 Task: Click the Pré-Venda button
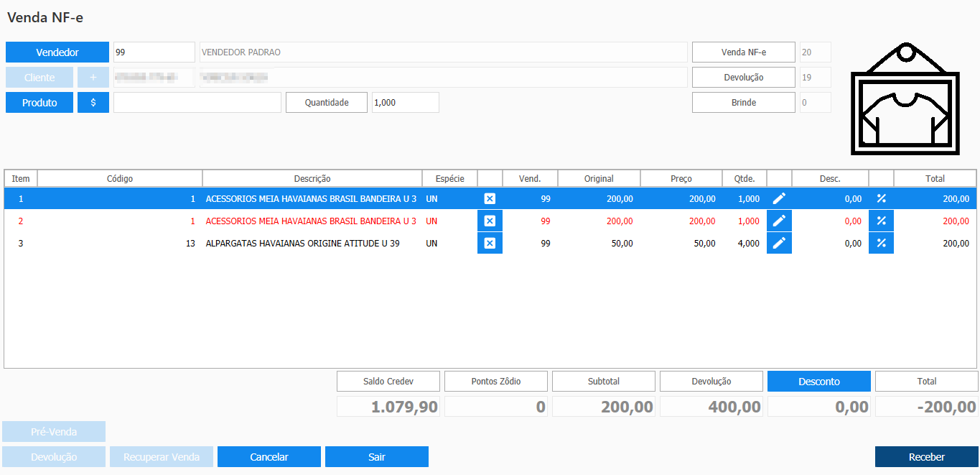click(54, 432)
